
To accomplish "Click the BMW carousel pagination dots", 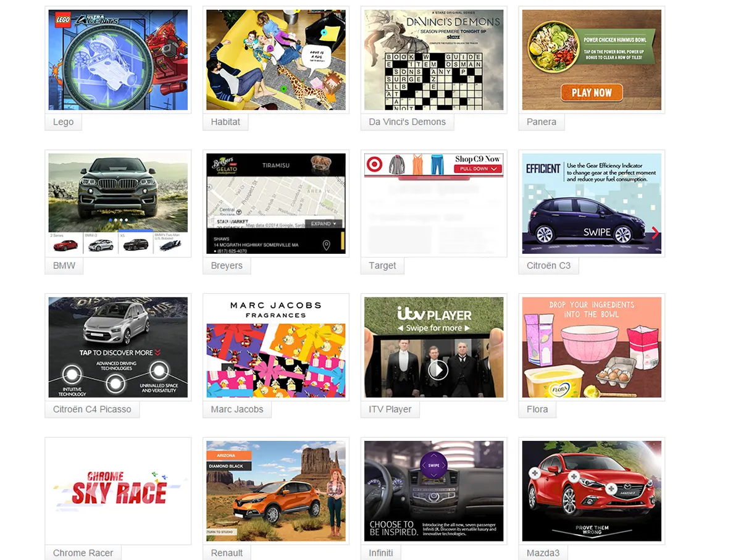I will [118, 220].
